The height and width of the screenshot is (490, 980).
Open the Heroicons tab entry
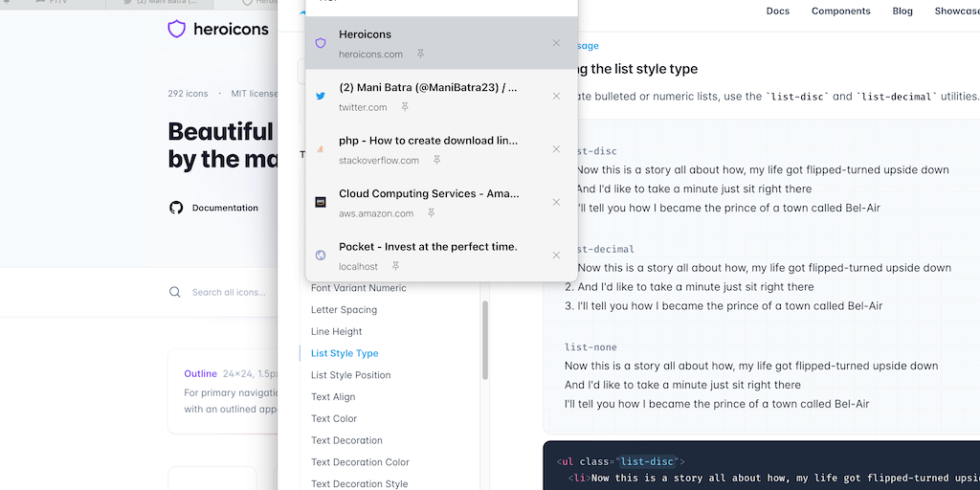click(x=441, y=43)
